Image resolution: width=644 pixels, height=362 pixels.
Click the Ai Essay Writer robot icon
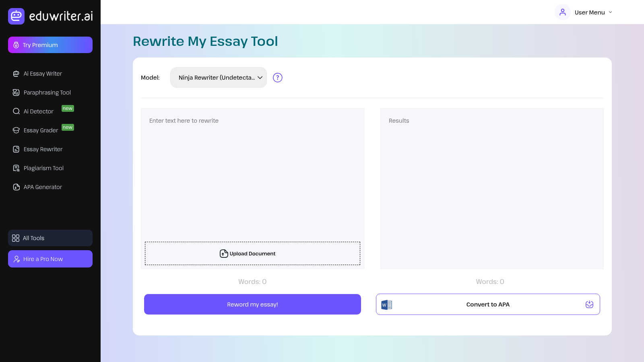tap(16, 74)
